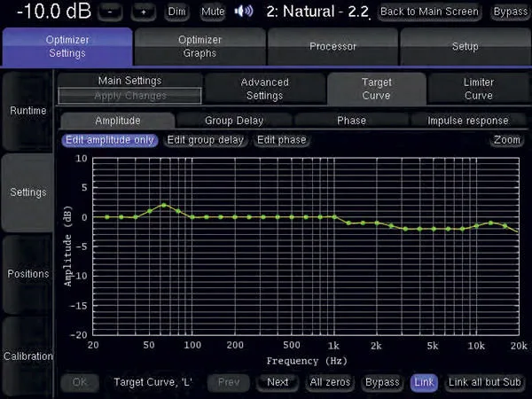Toggle Bypass below the graph
This screenshot has width=532, height=399.
click(382, 382)
